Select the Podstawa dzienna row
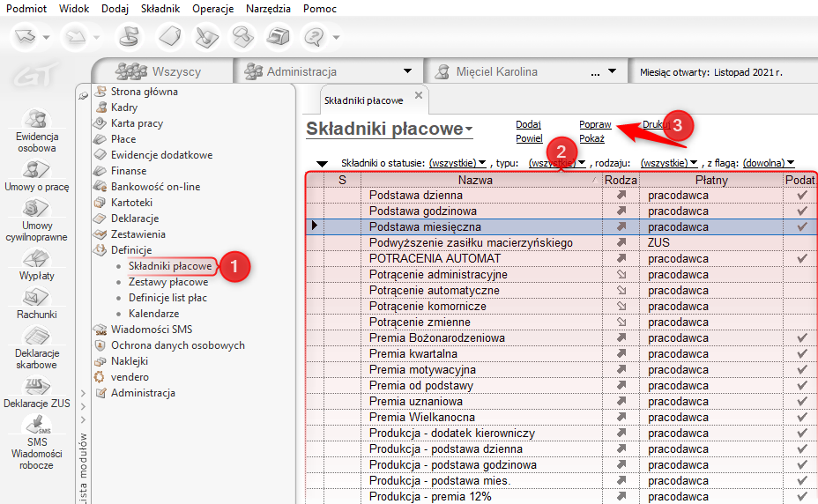This screenshot has width=818, height=504. [561, 195]
